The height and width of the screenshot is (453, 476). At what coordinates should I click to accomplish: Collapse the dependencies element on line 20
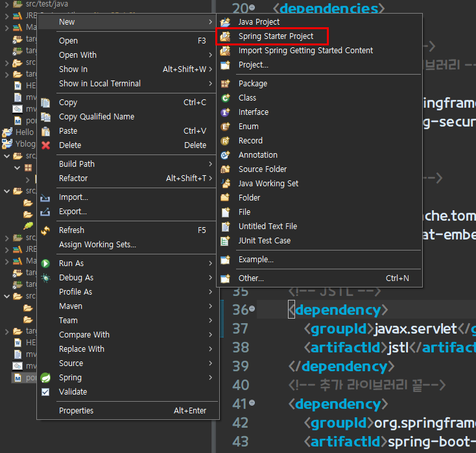[x=252, y=7]
